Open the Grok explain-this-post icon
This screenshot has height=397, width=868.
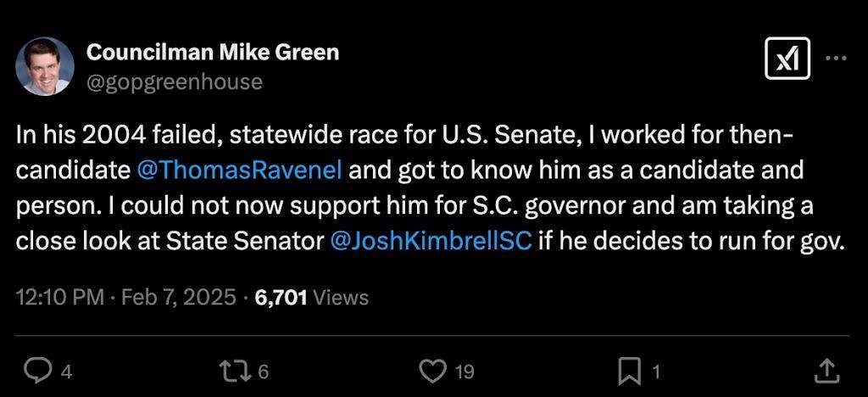click(787, 59)
